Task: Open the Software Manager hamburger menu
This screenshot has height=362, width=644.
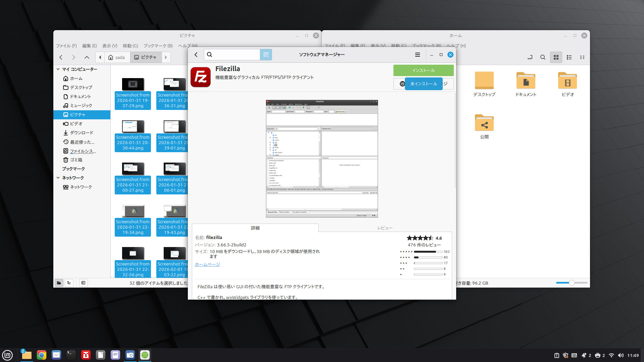Action: pos(417,55)
